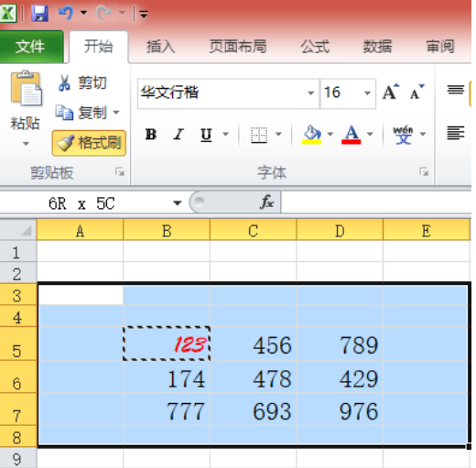Apply cell borders icon
476x468 pixels.
(259, 135)
